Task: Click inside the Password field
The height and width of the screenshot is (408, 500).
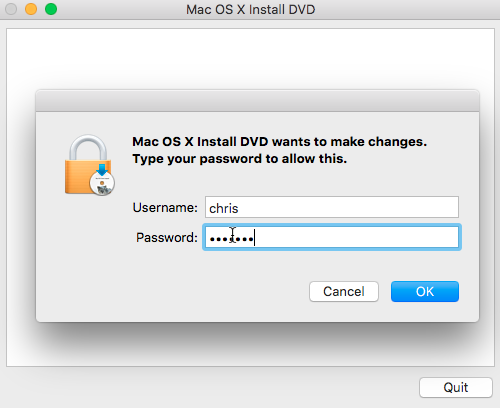Action: click(x=332, y=237)
